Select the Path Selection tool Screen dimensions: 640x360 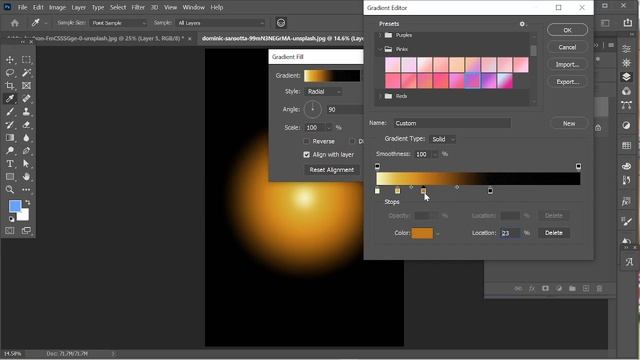(x=27, y=164)
